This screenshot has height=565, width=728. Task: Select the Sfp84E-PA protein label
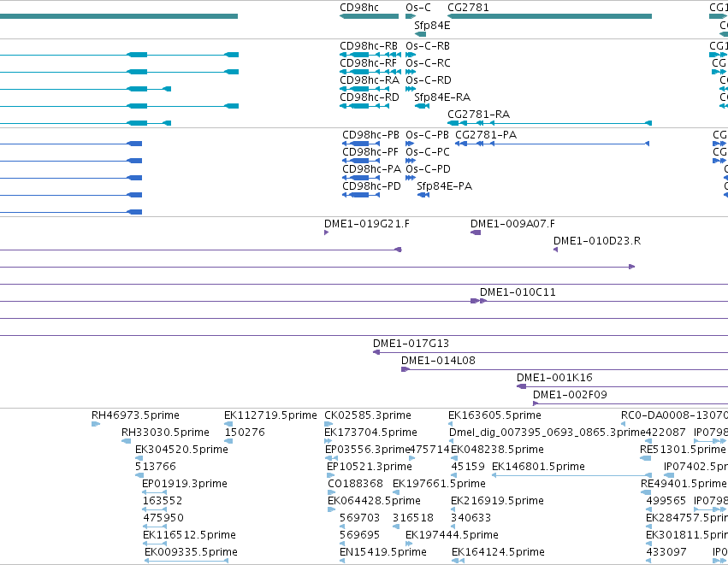tap(444, 186)
